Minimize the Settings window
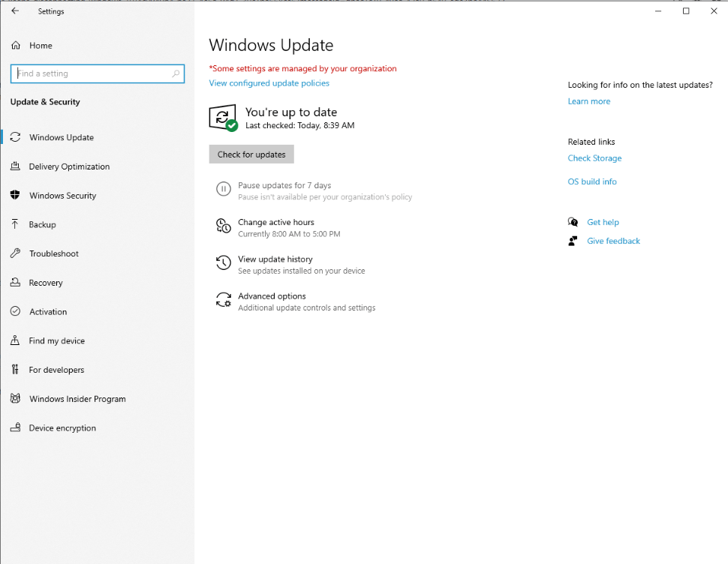728x564 pixels. point(658,10)
